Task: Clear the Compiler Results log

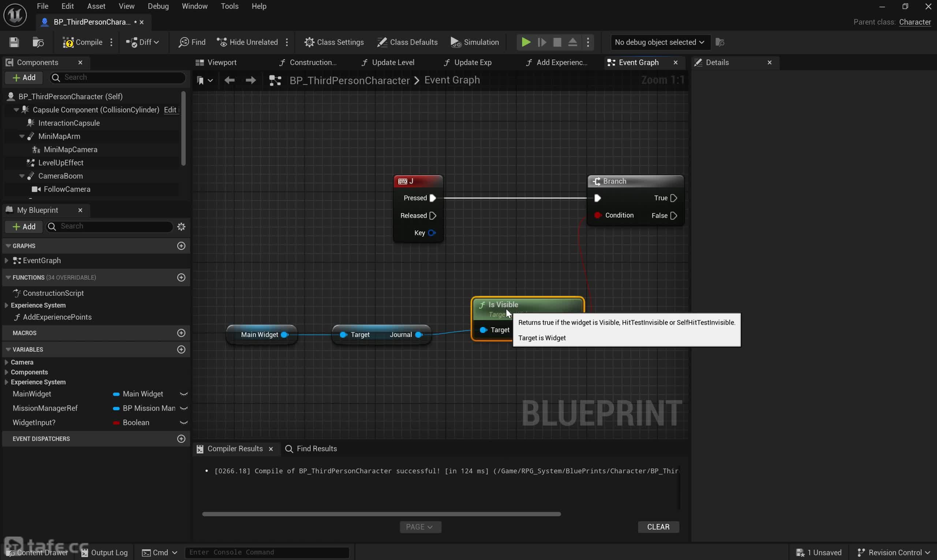Action: coord(658,527)
